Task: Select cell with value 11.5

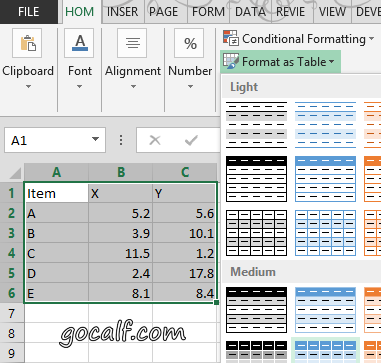Action: [x=121, y=253]
